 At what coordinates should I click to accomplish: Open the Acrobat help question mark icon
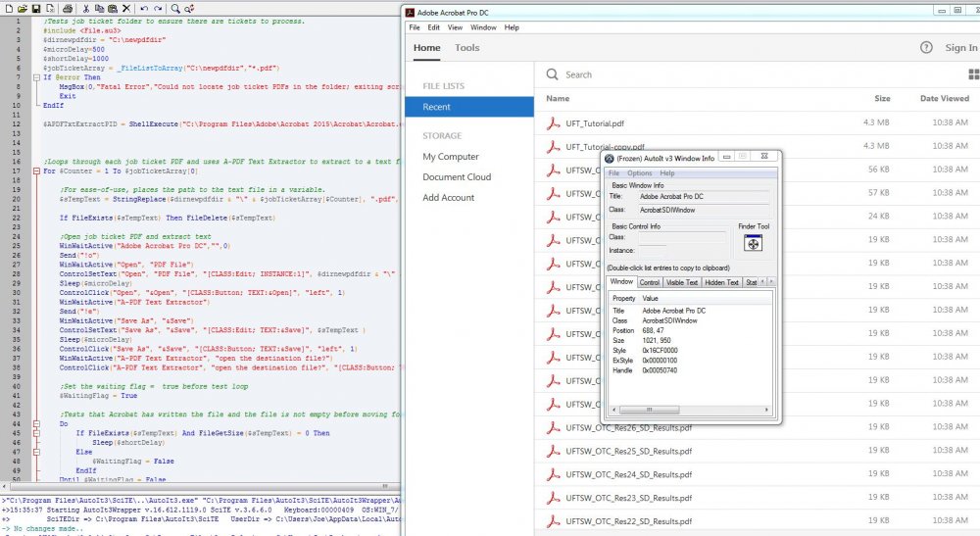click(926, 47)
